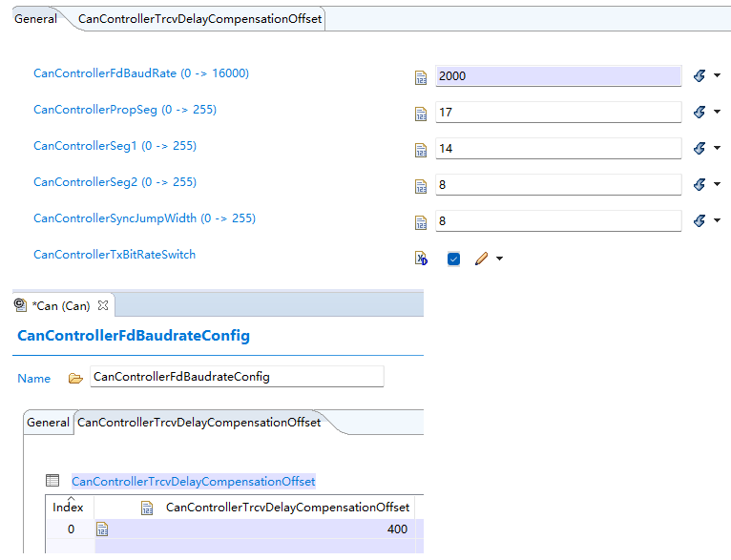
Task: Click calculate icon for CanControllerSeg1
Action: coord(700,148)
